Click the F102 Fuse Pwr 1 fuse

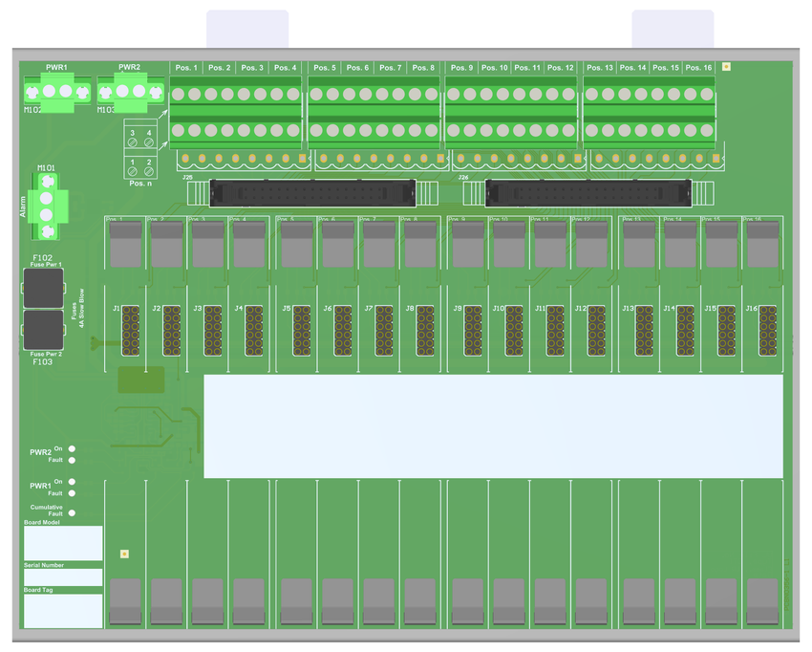click(43, 288)
